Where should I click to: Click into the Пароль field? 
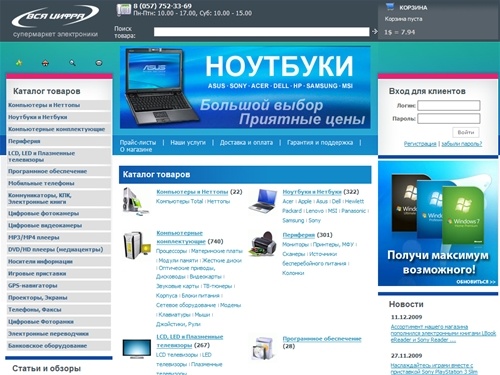[x=449, y=118]
